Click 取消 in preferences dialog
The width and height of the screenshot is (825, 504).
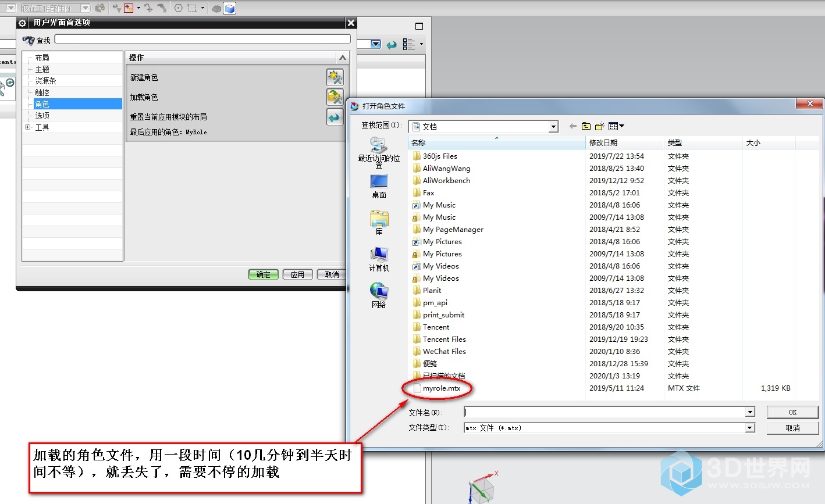(x=332, y=274)
